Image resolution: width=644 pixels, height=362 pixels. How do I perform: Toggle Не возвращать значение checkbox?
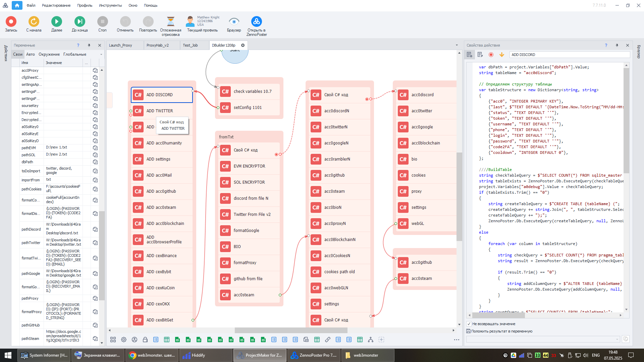469,324
